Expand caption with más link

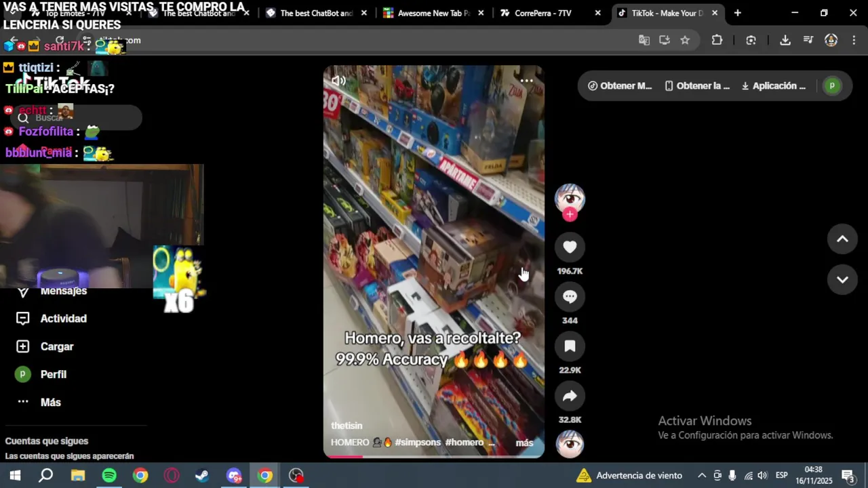click(x=524, y=443)
